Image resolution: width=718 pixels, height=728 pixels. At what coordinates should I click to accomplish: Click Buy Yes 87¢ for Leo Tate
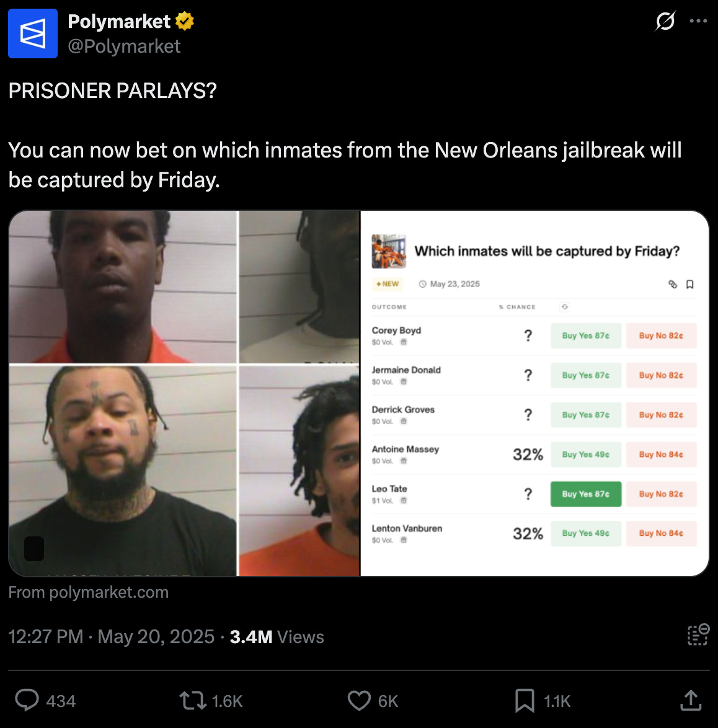pyautogui.click(x=586, y=494)
